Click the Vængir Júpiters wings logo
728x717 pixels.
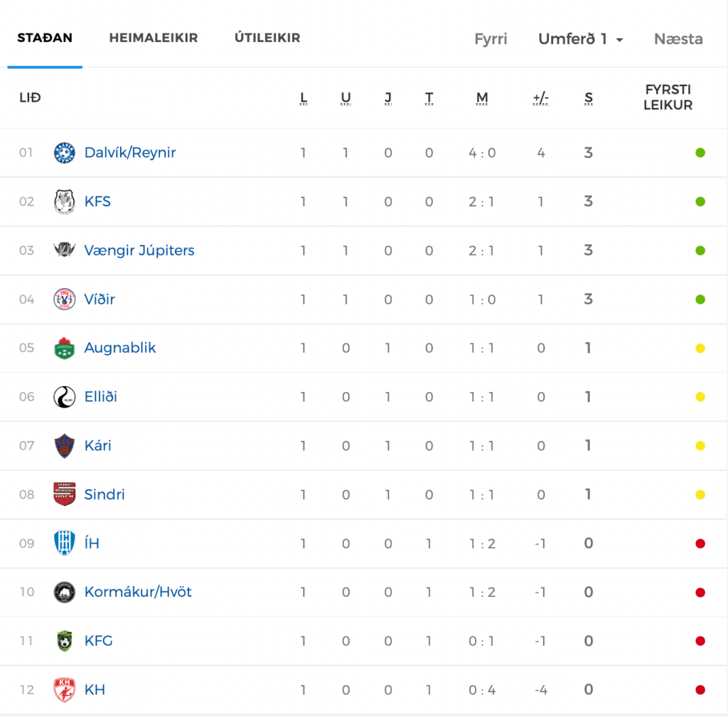pos(65,250)
